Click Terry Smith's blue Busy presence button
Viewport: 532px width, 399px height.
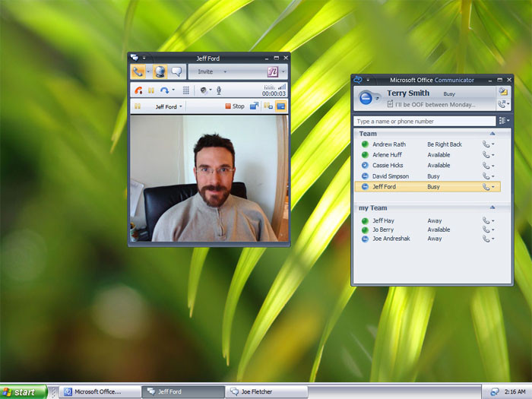[x=366, y=98]
